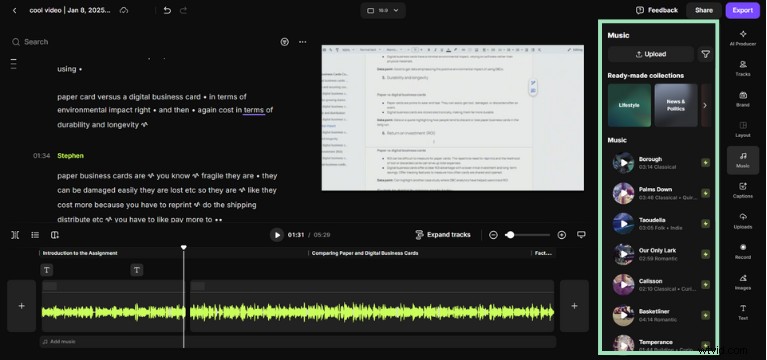Image resolution: width=767 pixels, height=360 pixels.
Task: Open the 16:9 aspect ratio dropdown
Action: click(x=383, y=10)
